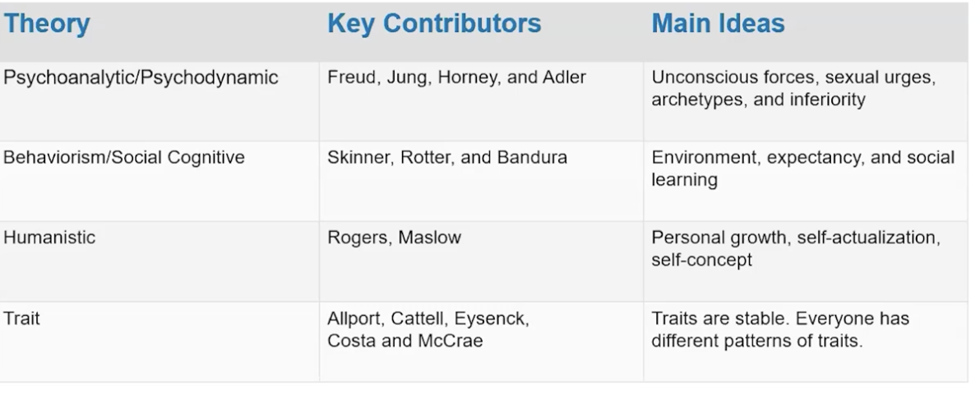
Task: Click the Environment, expectancy, and social learning text
Action: (803, 168)
